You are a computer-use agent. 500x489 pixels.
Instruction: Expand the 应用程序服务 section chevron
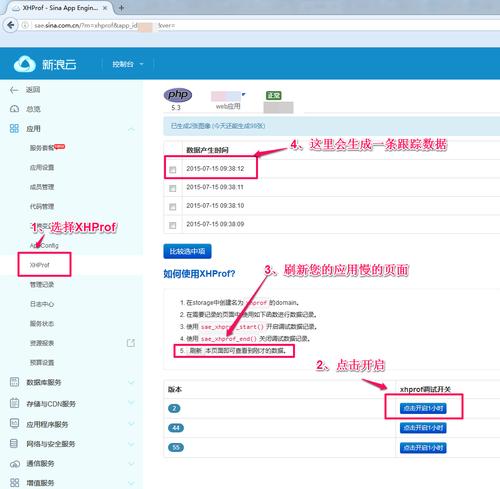pyautogui.click(x=131, y=424)
